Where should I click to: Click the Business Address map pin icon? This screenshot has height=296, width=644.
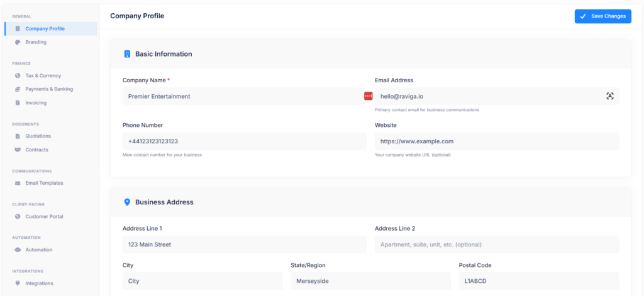pos(127,202)
